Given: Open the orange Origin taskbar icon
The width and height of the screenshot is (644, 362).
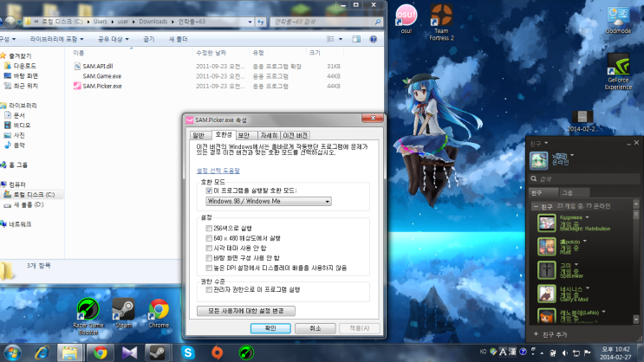Looking at the screenshot, I should point(218,353).
